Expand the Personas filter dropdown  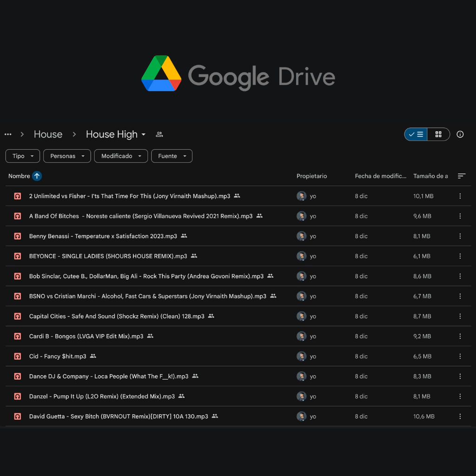click(67, 156)
